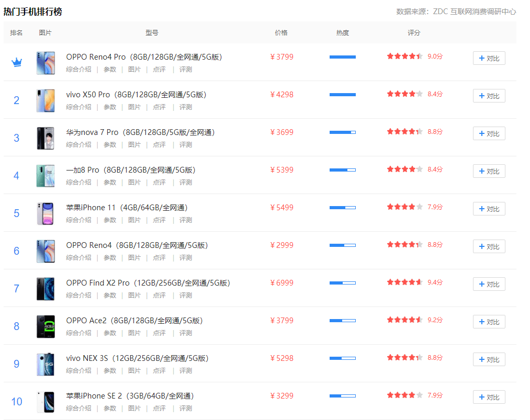Open 苹果iPhone SE 2 phone thumbnail
530x420 pixels.
tap(46, 402)
